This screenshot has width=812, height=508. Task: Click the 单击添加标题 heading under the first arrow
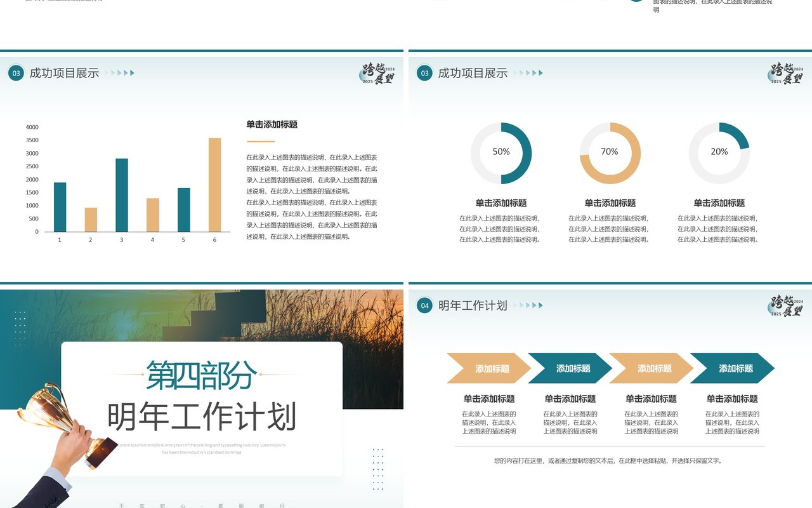pyautogui.click(x=489, y=399)
